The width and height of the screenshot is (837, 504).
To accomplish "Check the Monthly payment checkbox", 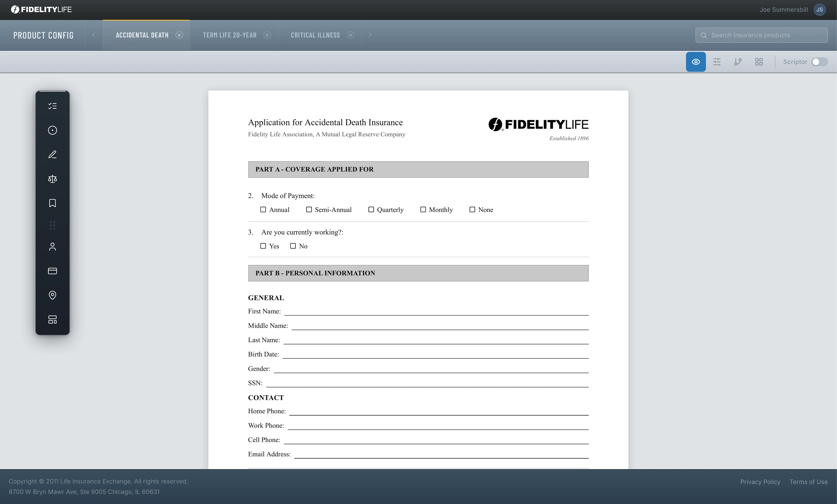I will tap(423, 209).
